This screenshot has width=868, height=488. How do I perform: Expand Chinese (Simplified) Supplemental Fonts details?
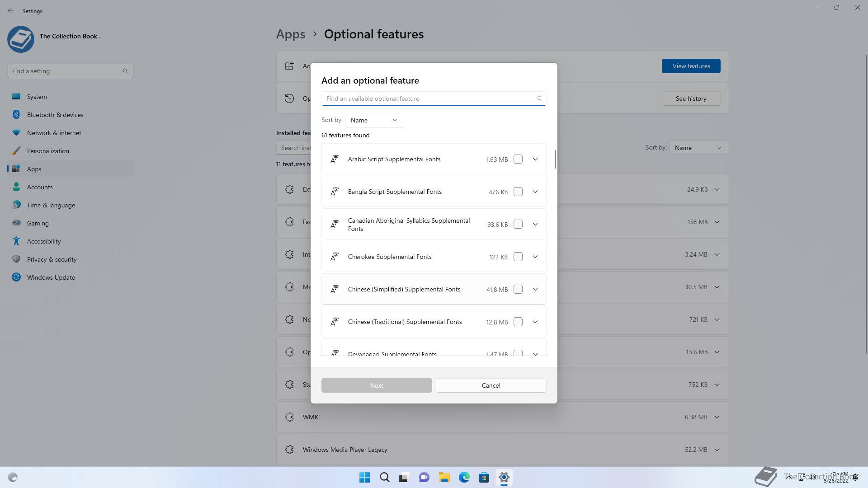(x=535, y=289)
